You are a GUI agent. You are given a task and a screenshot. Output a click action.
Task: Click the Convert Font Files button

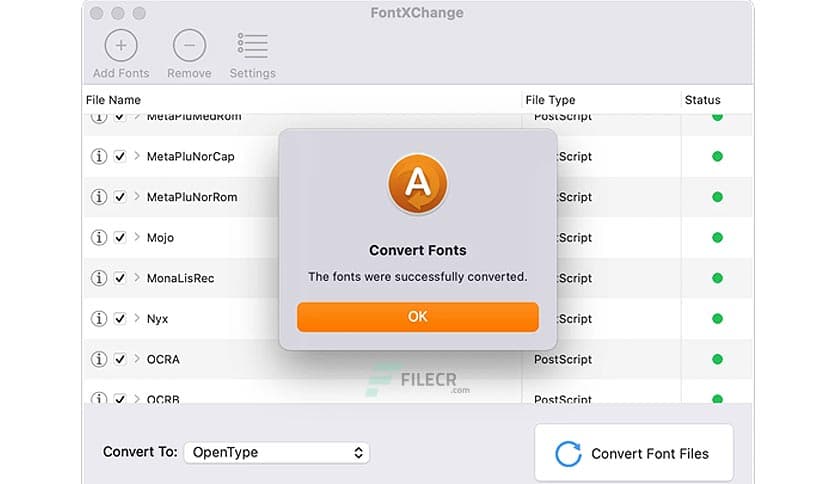tap(634, 454)
